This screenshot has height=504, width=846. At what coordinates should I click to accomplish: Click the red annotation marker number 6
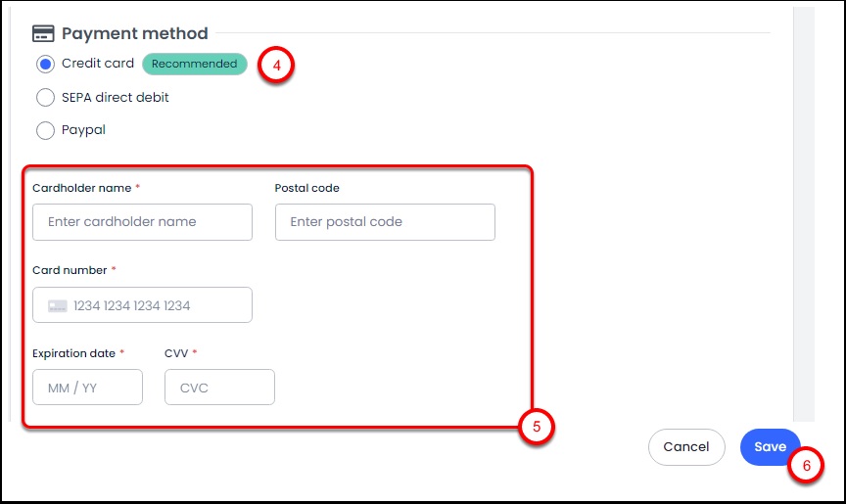click(x=806, y=466)
